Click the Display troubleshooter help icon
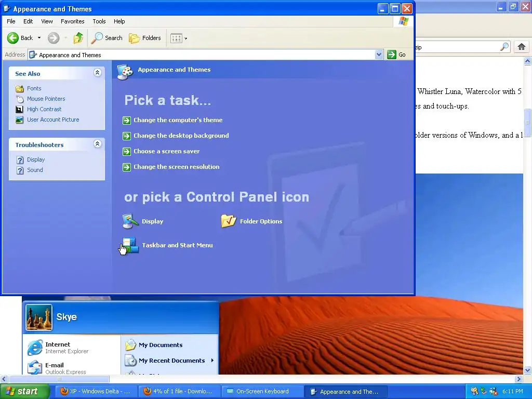Viewport: 532px width, 399px height. [x=20, y=160]
